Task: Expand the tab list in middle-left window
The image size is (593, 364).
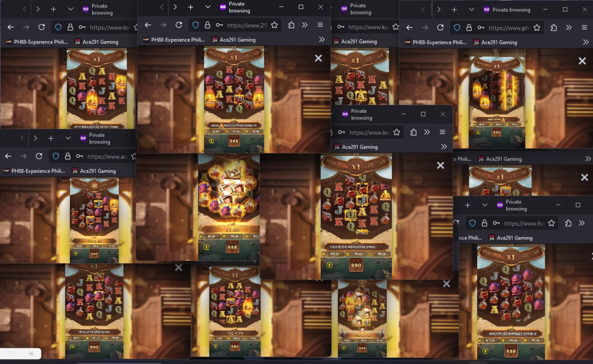Action: (68, 138)
